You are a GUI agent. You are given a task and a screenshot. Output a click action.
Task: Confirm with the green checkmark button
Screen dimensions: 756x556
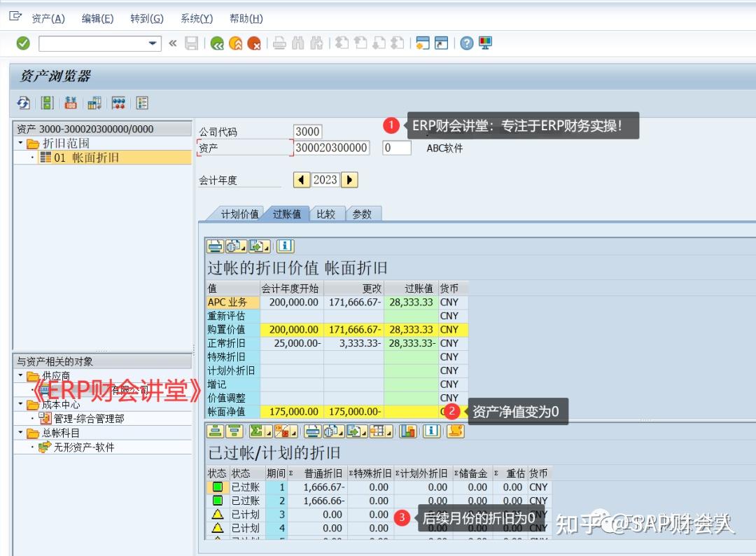tap(22, 43)
